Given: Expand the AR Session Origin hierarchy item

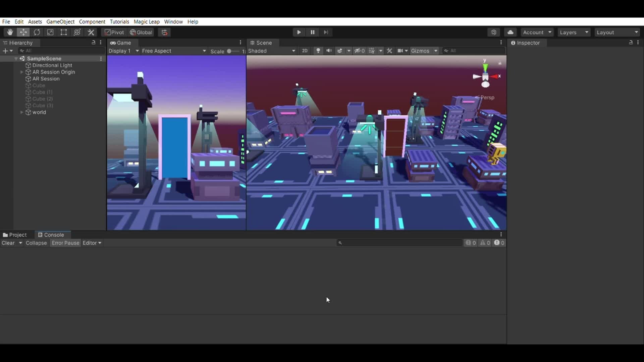Looking at the screenshot, I should (21, 72).
